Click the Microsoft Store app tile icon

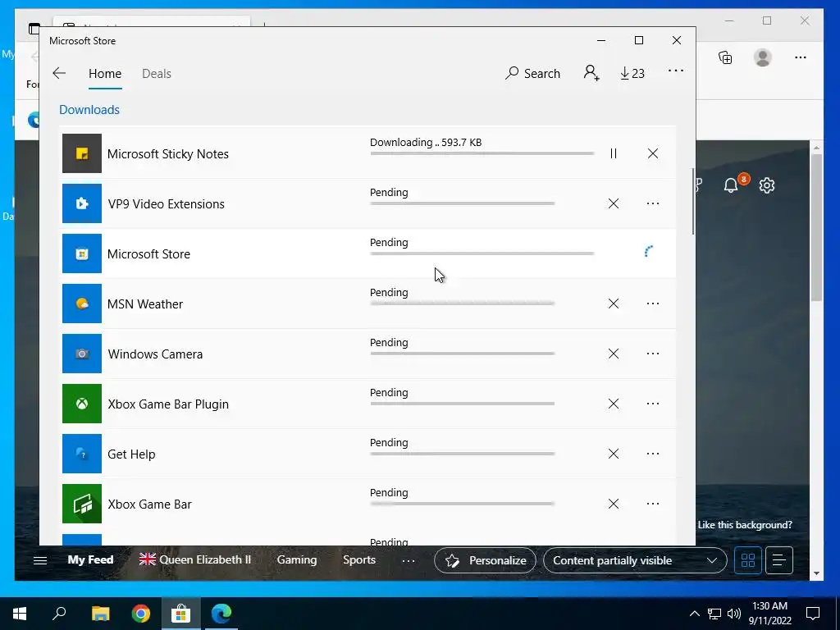pyautogui.click(x=82, y=253)
